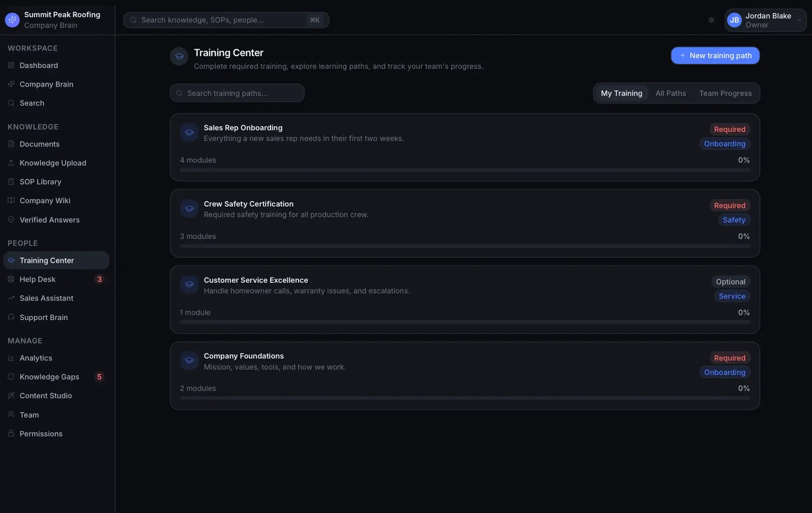Switch to the All Paths tab

670,93
